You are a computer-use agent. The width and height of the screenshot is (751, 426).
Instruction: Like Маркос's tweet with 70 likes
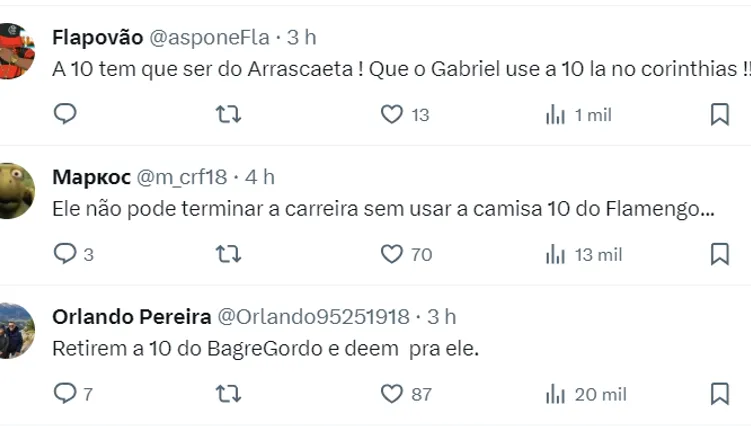(x=392, y=254)
